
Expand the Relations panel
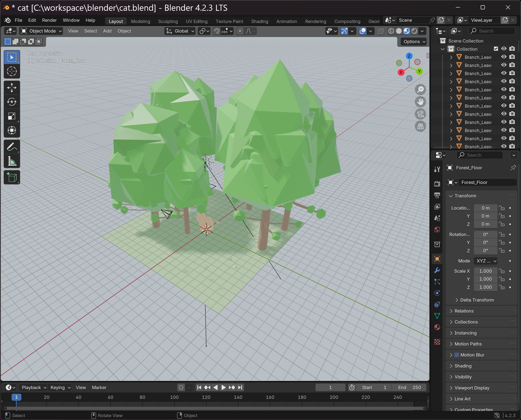tap(464, 311)
